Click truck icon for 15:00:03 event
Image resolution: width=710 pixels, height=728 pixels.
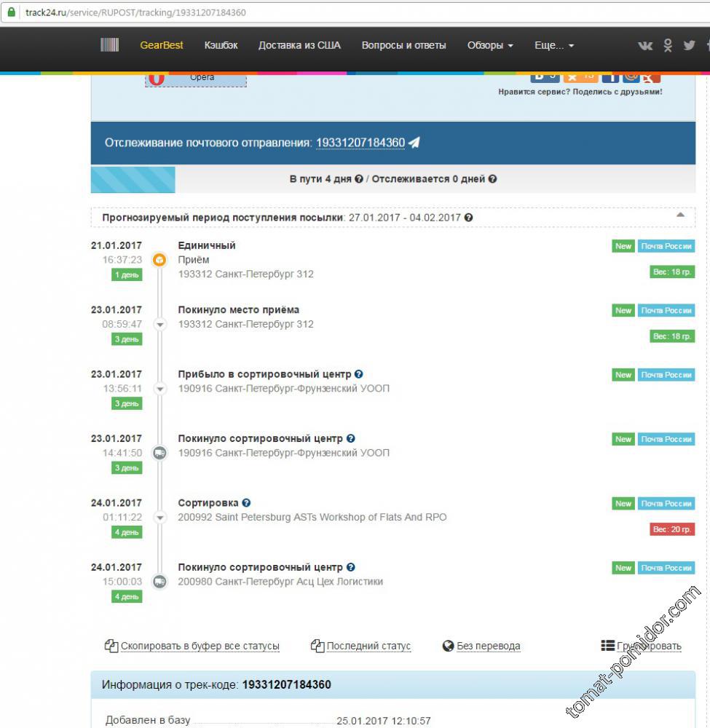159,581
